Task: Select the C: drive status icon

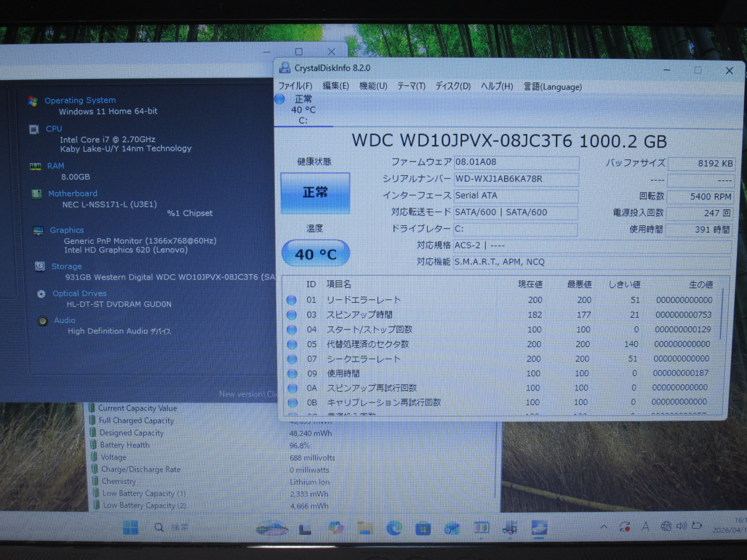Action: coord(280,99)
